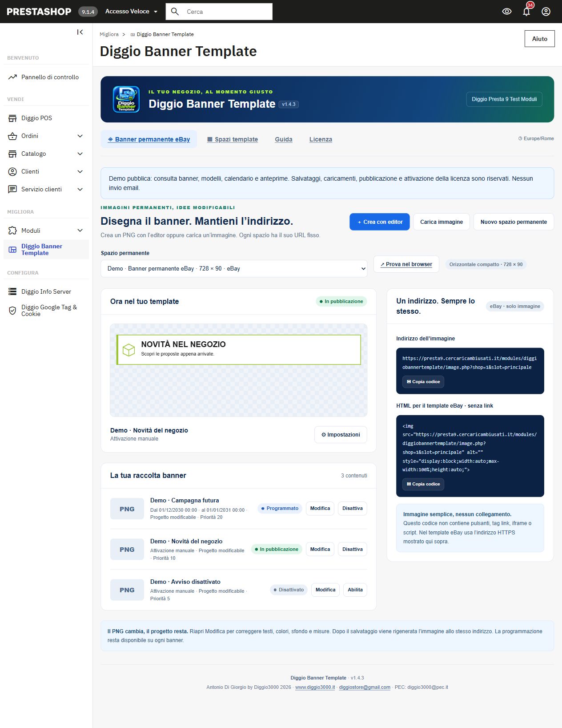Screen dimensions: 562x728
Task: Click the Diggio POS store icon
Action: click(12, 118)
